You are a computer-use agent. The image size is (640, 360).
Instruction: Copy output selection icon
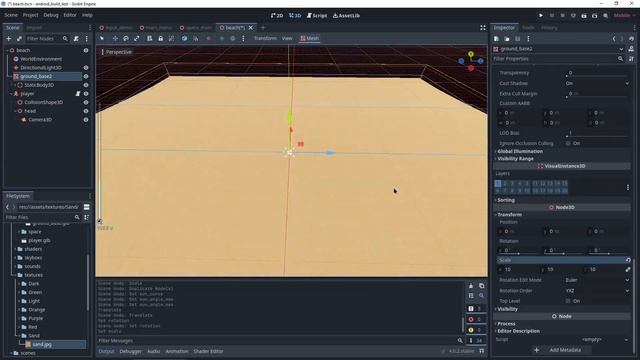tap(482, 286)
